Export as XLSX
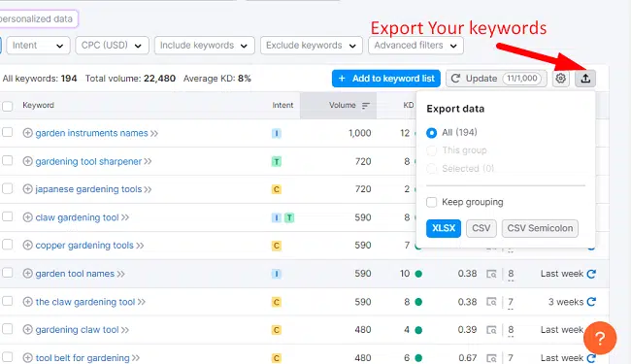 [x=444, y=228]
